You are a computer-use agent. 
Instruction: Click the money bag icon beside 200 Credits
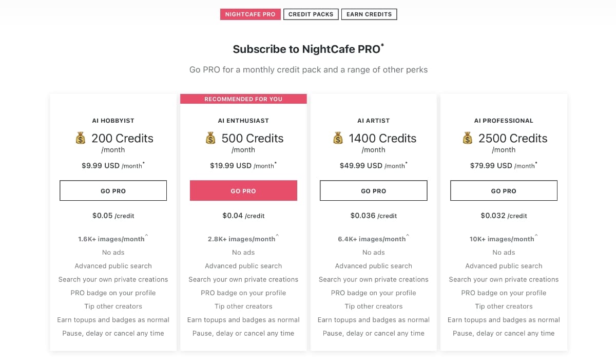[x=80, y=138]
